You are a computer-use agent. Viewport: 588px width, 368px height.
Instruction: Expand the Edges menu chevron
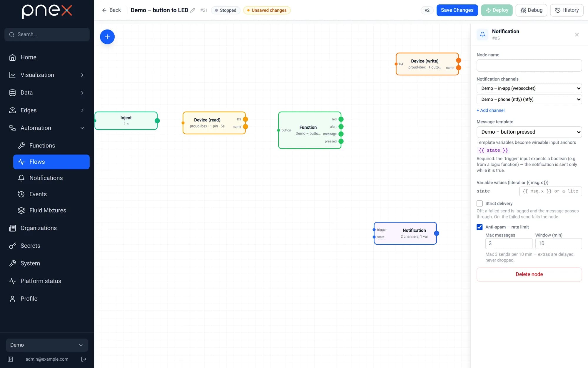[82, 110]
